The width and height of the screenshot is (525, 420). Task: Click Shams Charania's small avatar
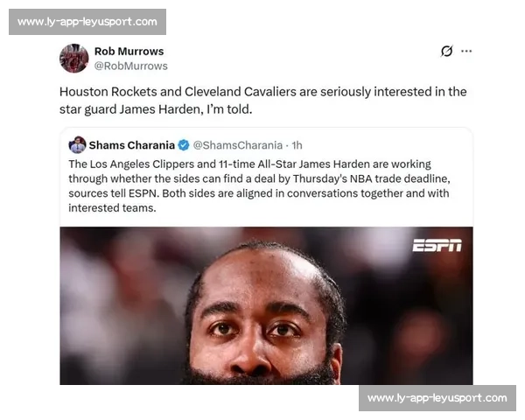(77, 145)
